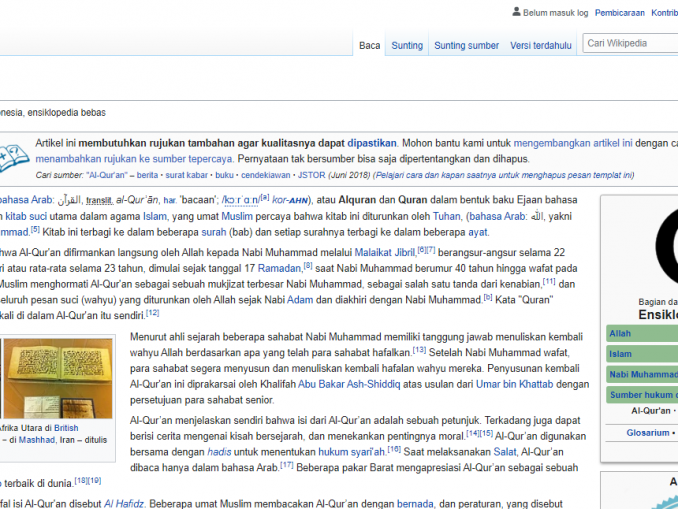The width and height of the screenshot is (678, 509).
Task: Open the kitab suci link
Action: point(26,216)
